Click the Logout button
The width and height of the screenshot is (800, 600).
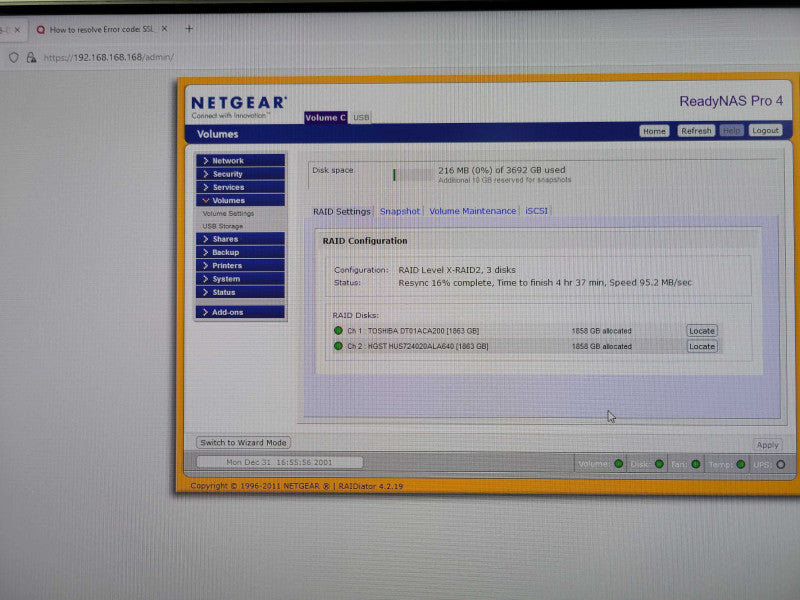pos(765,131)
